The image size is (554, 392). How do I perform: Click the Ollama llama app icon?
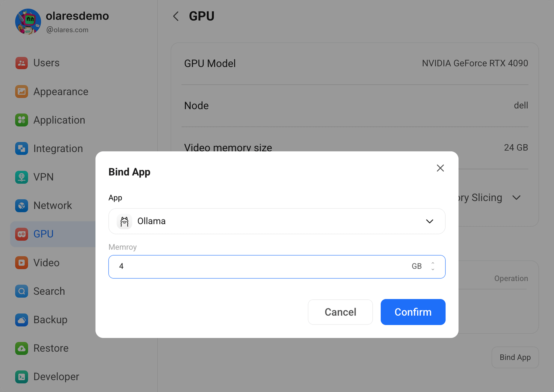coord(124,221)
